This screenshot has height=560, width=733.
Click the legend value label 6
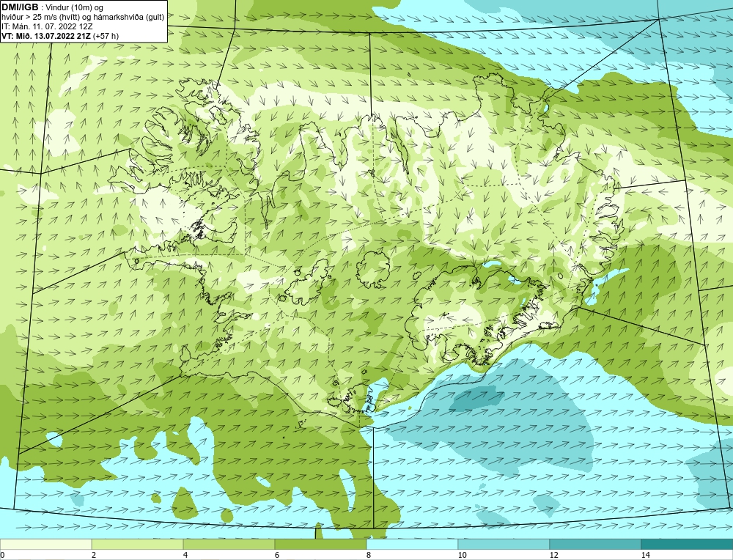coord(277,555)
